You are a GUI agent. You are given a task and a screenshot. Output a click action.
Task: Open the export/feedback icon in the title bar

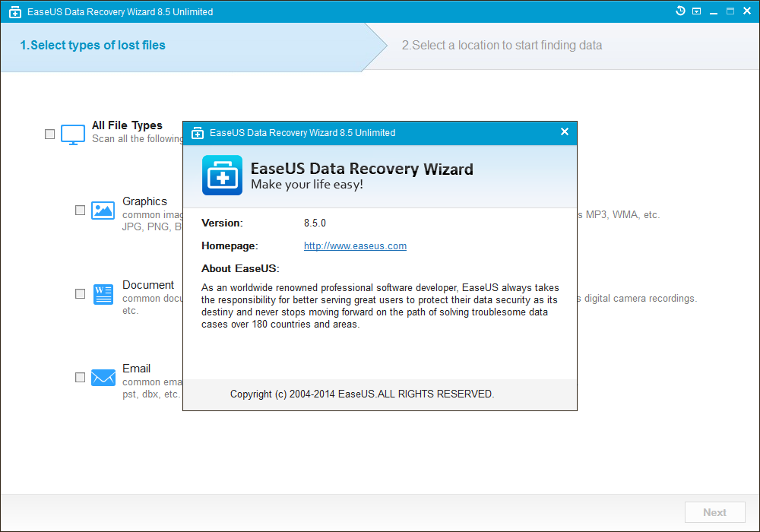tap(697, 11)
